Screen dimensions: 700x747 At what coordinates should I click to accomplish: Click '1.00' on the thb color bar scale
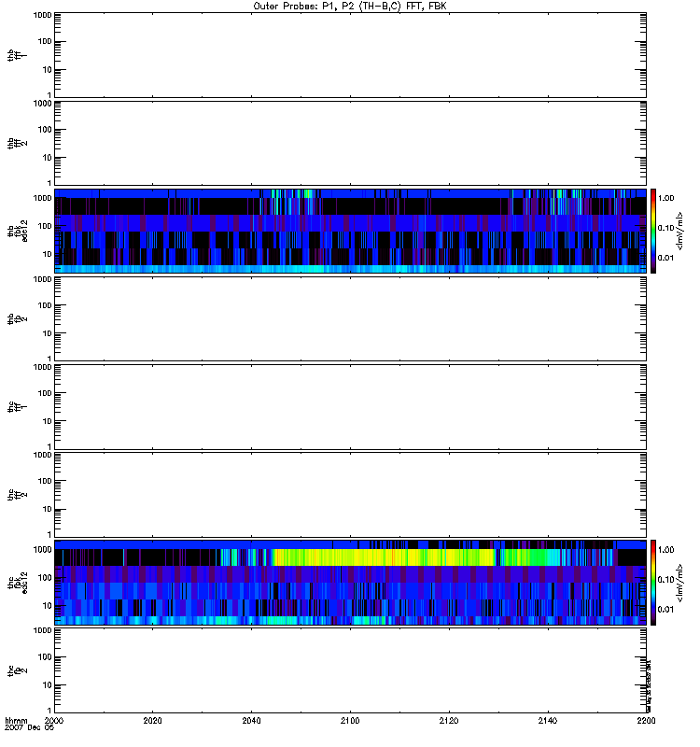pyautogui.click(x=665, y=198)
